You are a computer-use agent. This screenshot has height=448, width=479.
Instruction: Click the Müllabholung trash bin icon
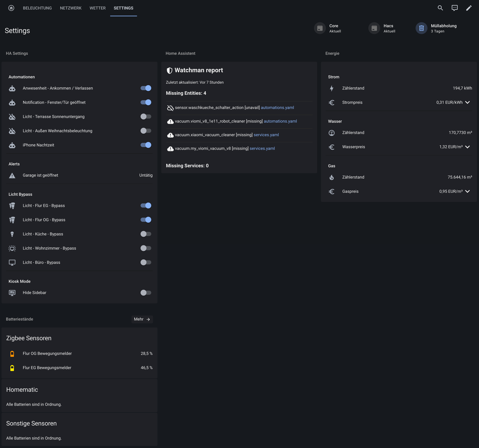pos(421,28)
